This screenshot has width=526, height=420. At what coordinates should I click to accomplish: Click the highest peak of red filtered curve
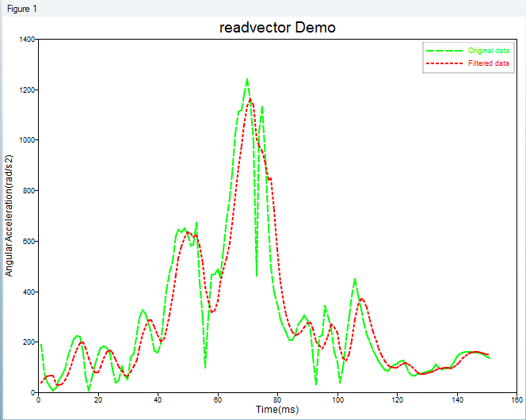250,99
